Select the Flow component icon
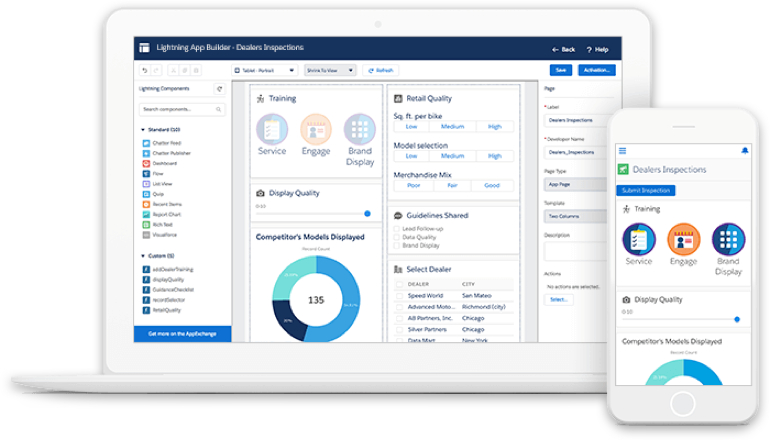The height and width of the screenshot is (440, 770). (x=146, y=173)
